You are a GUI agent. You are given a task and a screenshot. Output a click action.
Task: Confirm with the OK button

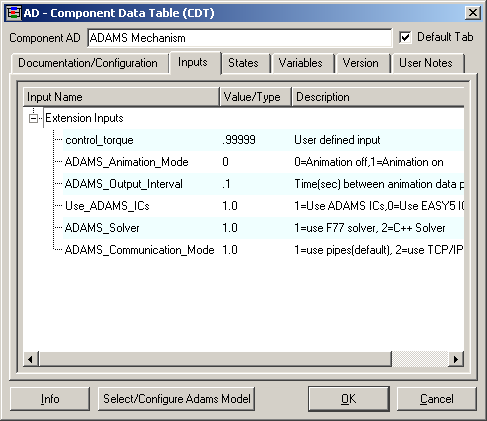pos(349,399)
